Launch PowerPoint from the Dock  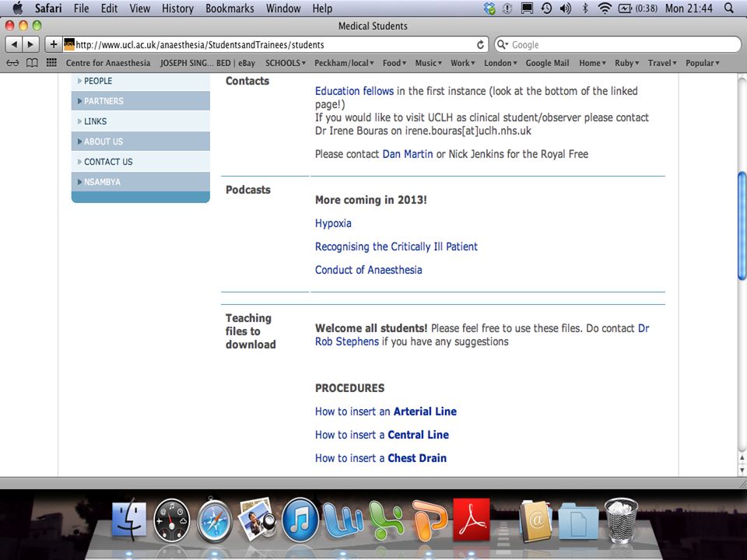[x=430, y=520]
